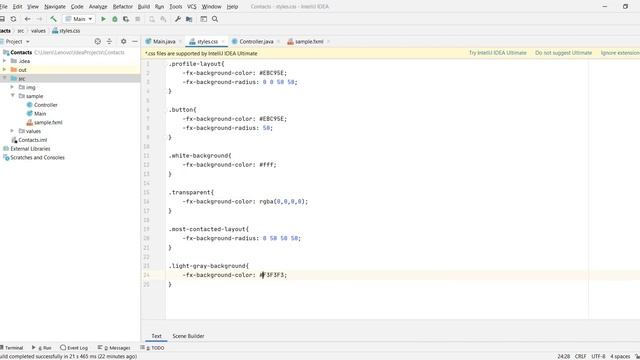Open the Tools menu
The image size is (640, 360).
[x=176, y=7]
